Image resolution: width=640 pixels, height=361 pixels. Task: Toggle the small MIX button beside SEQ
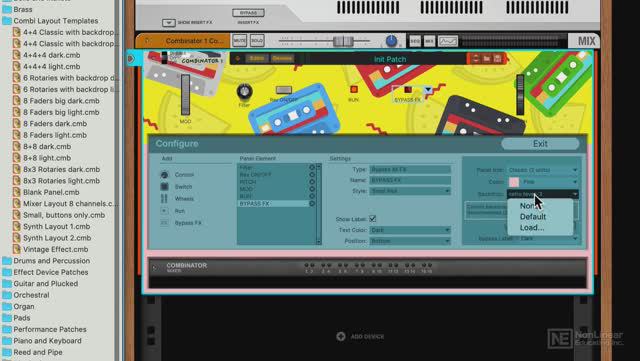[x=429, y=41]
